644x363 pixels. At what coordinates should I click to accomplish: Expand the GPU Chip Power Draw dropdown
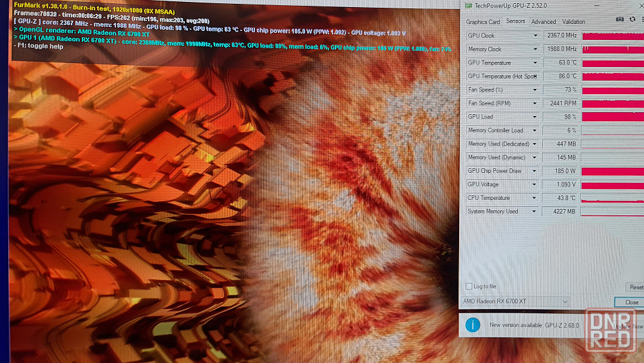[535, 171]
